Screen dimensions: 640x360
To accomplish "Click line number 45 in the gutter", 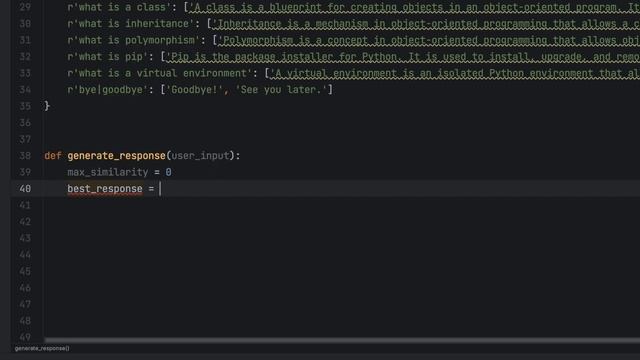I will coord(25,271).
